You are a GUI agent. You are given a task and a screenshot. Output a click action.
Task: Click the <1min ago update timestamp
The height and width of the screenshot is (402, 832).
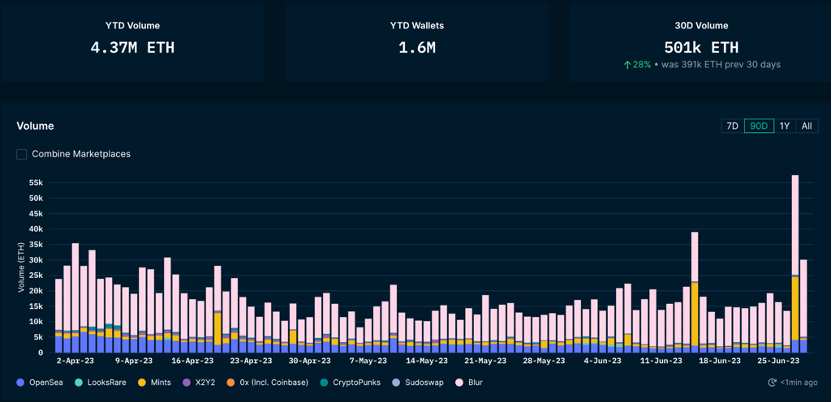coord(799,382)
